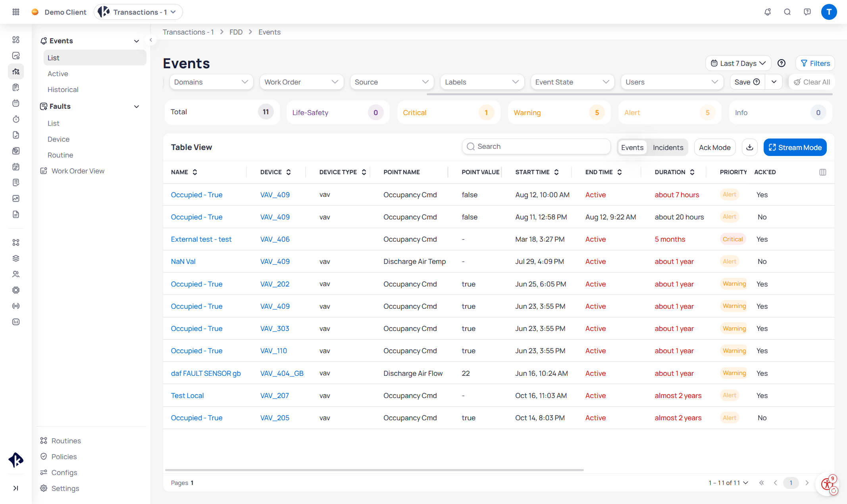Open the dashboard grid sidebar icon
The image size is (847, 504).
coord(16,40)
